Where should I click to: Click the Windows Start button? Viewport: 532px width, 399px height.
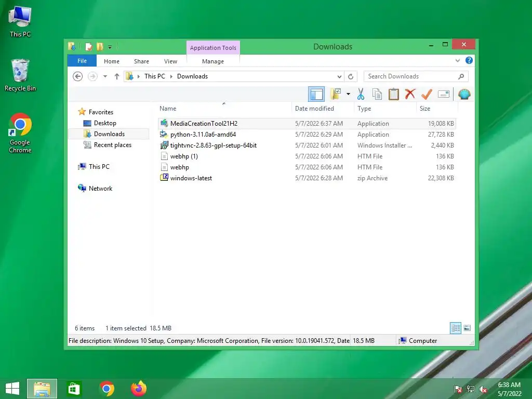click(12, 389)
